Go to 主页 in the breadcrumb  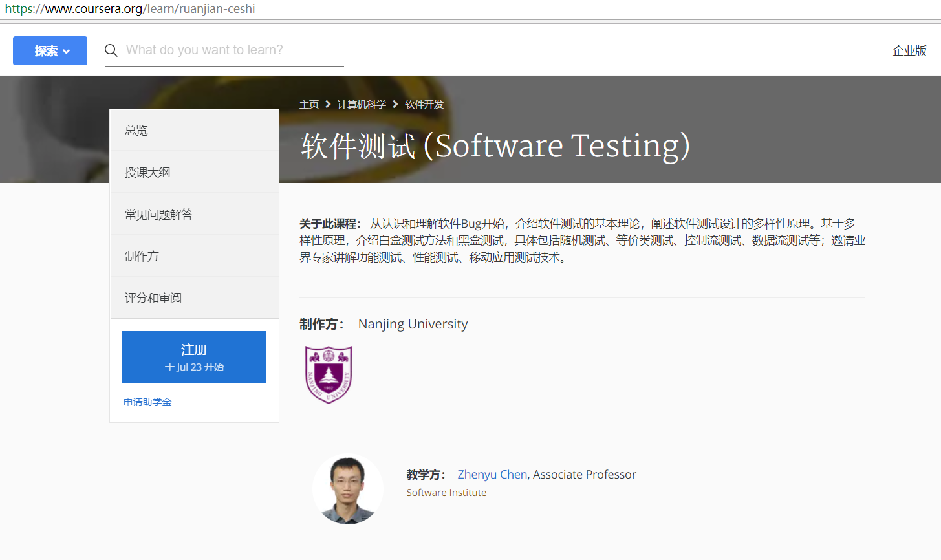pyautogui.click(x=309, y=104)
